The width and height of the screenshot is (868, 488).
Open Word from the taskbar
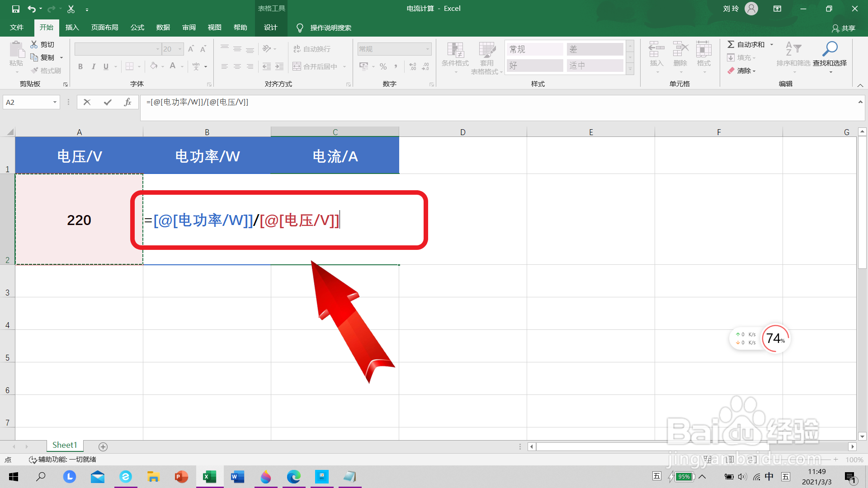(x=237, y=477)
